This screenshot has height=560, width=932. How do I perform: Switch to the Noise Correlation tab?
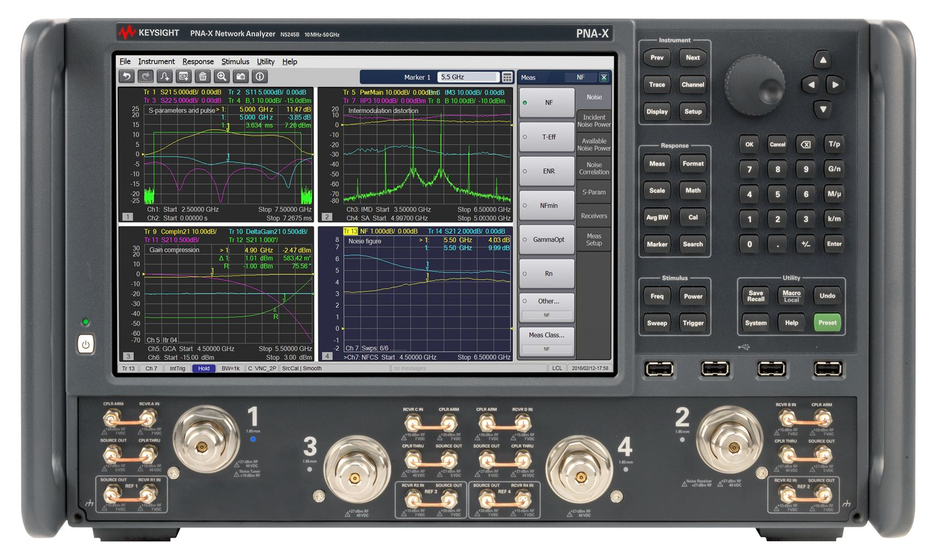coord(594,168)
